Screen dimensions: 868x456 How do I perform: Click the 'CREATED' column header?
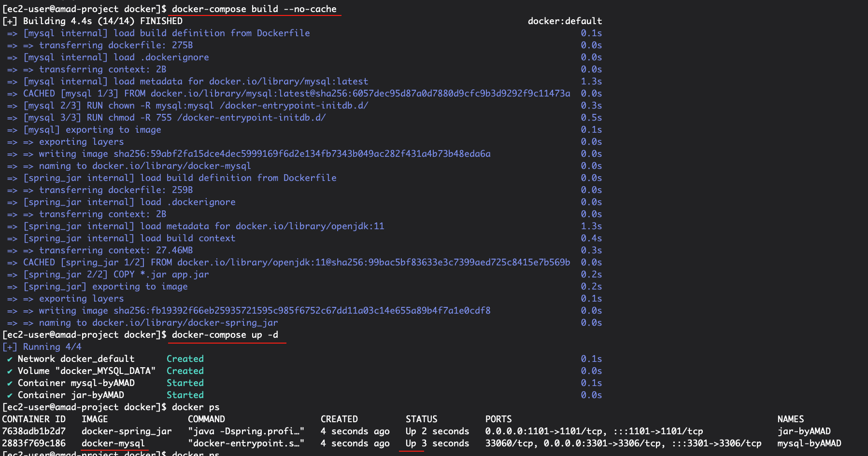click(x=339, y=419)
